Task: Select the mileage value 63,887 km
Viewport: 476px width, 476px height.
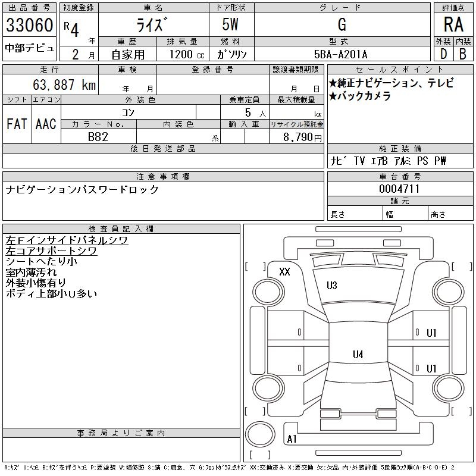Action: tap(64, 84)
